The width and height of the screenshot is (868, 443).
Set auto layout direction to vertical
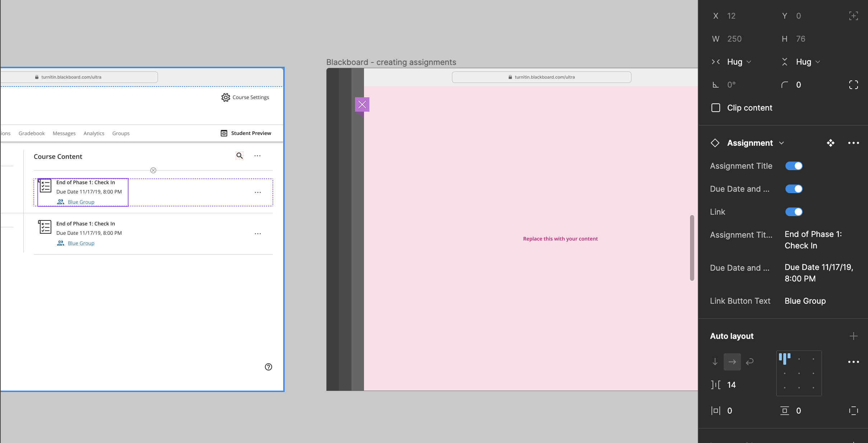(x=715, y=362)
